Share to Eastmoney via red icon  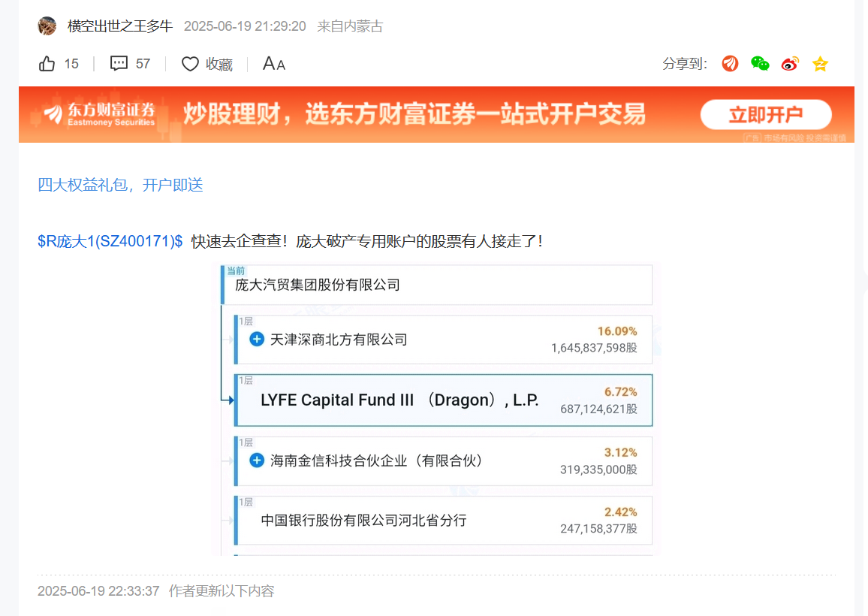730,64
